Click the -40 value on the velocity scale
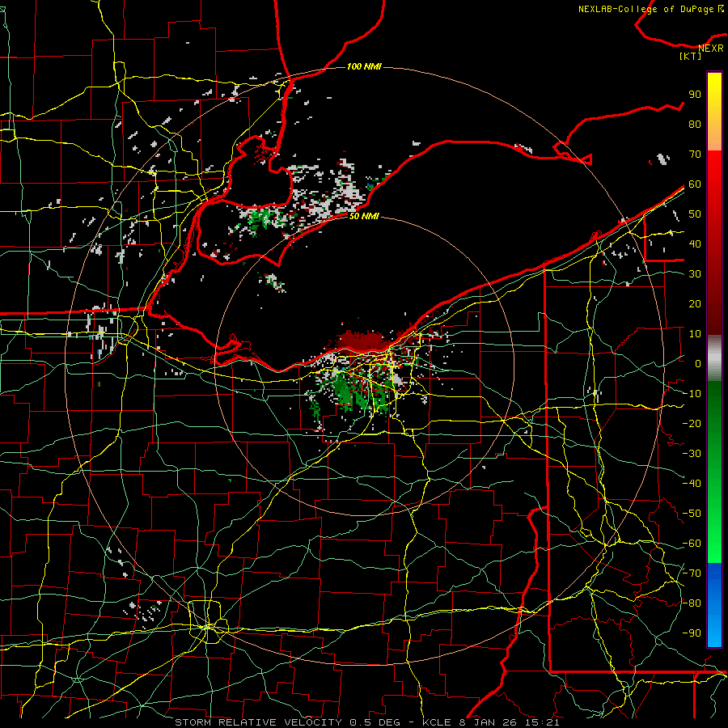 (692, 484)
